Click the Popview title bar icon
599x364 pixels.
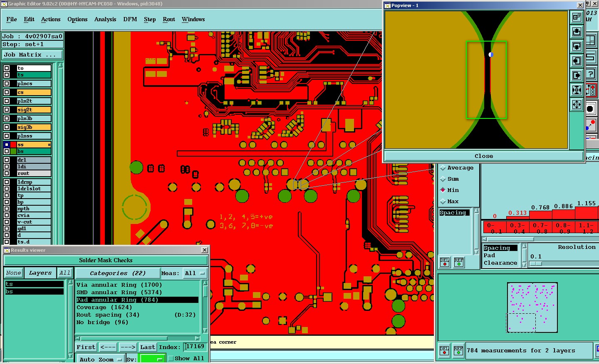point(388,5)
